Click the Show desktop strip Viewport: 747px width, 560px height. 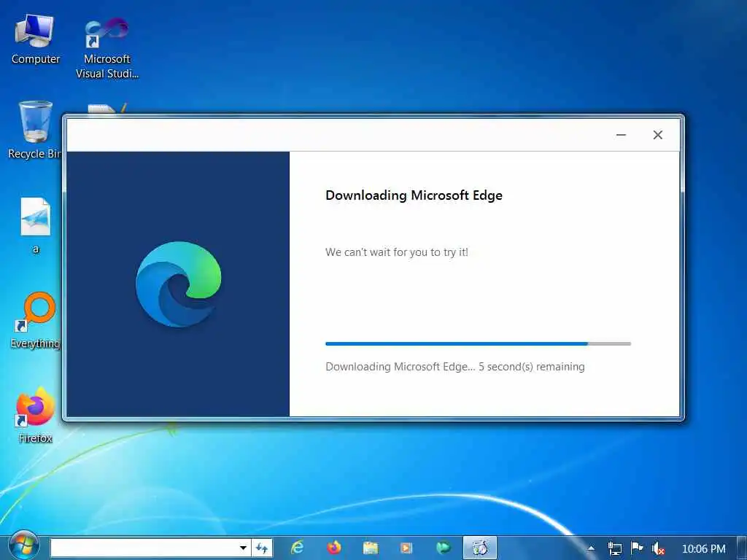742,548
